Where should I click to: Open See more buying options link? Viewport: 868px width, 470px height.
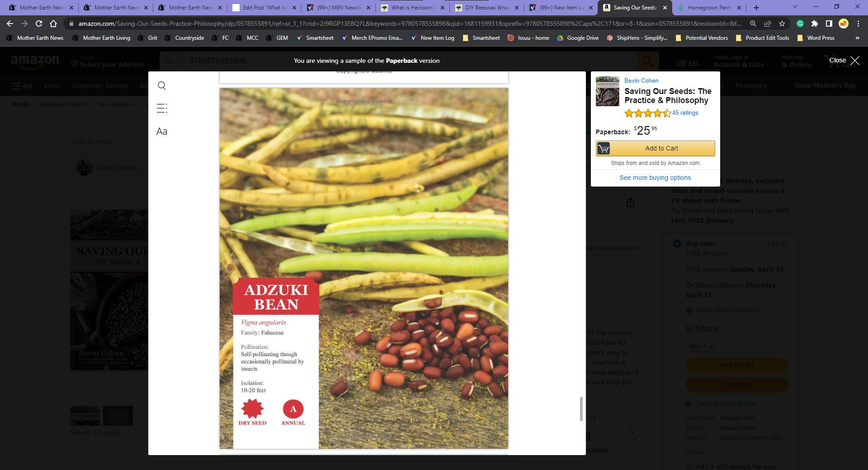pos(655,178)
